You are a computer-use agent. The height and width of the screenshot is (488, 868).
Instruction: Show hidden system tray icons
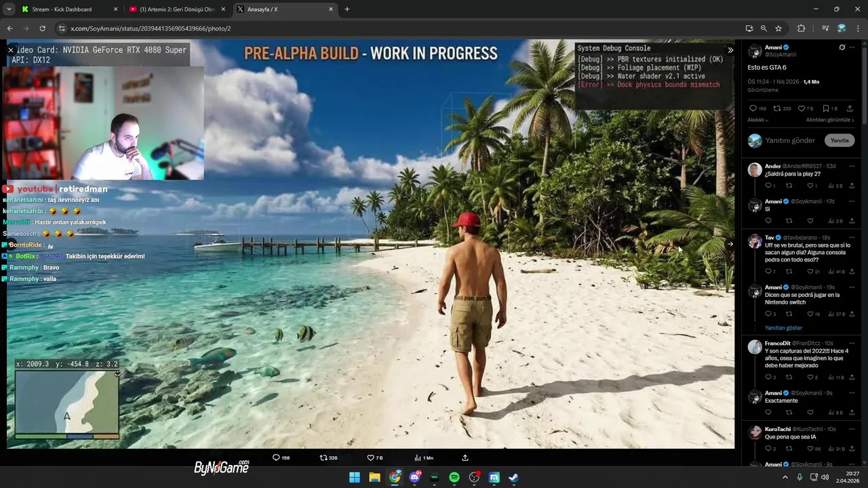pyautogui.click(x=785, y=477)
